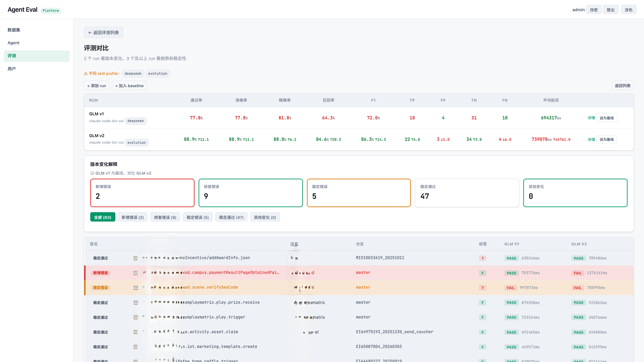The image size is (644, 362).
Task: Click the branch EI64975193_20251230_send_voucher
Action: click(x=394, y=332)
